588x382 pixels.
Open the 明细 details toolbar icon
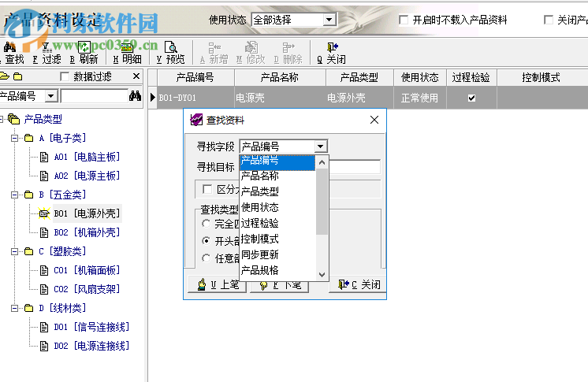click(x=127, y=47)
